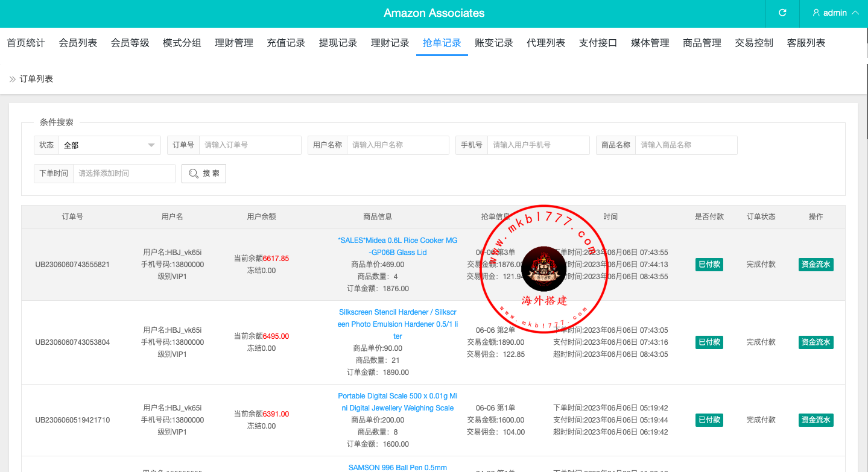This screenshot has height=472, width=868.
Task: Click balance value 6617.85
Action: pos(276,259)
